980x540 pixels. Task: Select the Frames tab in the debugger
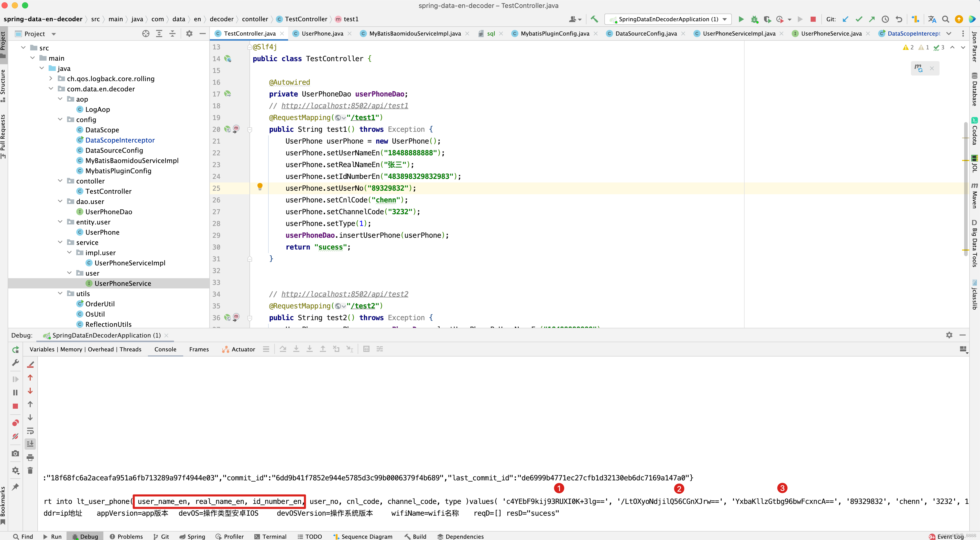199,349
